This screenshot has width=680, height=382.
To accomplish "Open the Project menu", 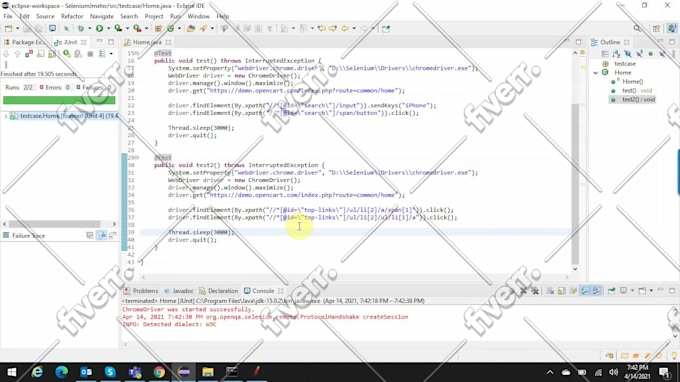I will 154,16.
